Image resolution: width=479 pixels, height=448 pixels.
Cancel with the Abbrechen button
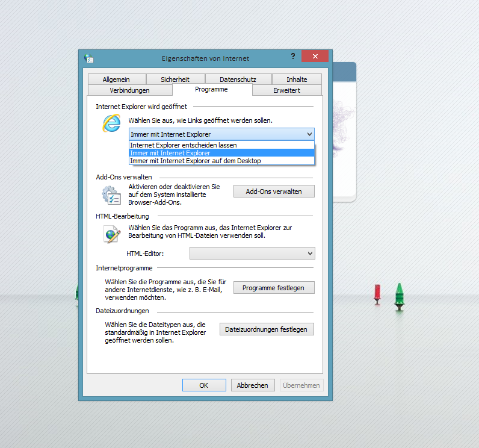pyautogui.click(x=253, y=385)
